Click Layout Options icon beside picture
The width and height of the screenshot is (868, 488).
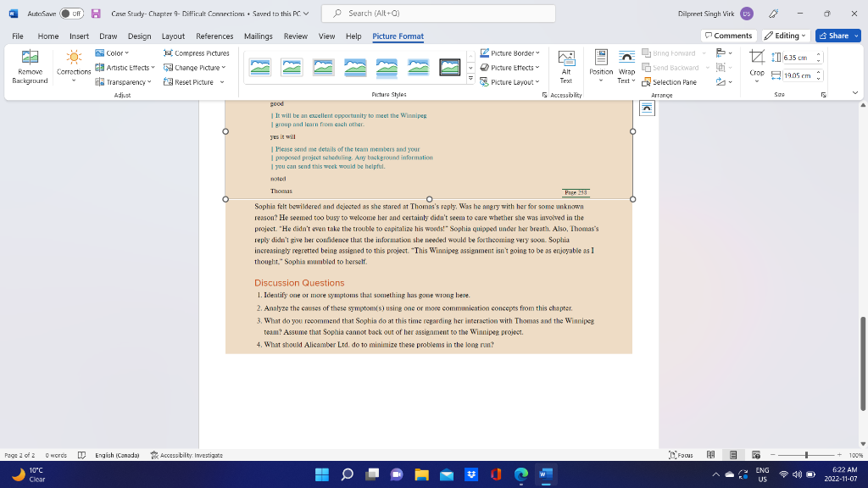tap(647, 108)
